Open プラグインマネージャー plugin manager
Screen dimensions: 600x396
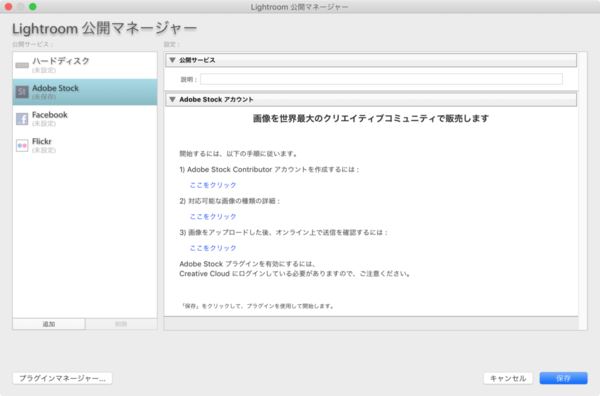tap(62, 378)
